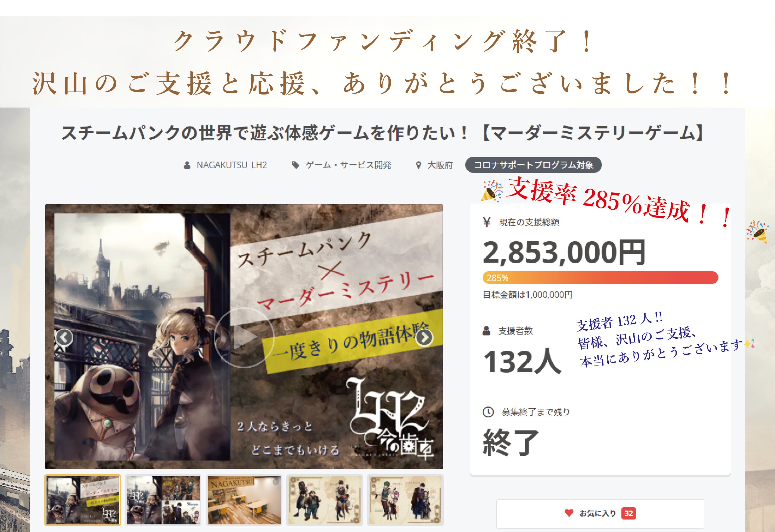This screenshot has height=532, width=775.
Task: Open the 大阪府 location link
Action: tap(440, 165)
